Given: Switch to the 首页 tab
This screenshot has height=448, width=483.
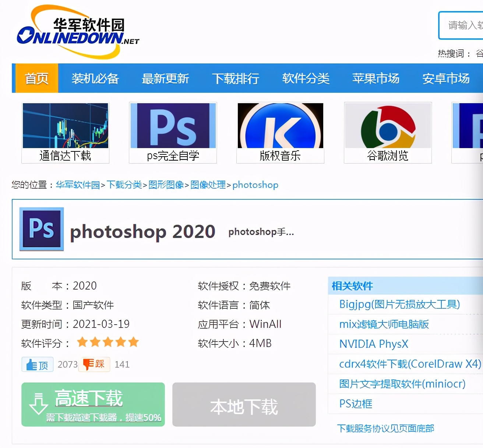Looking at the screenshot, I should coord(35,78).
